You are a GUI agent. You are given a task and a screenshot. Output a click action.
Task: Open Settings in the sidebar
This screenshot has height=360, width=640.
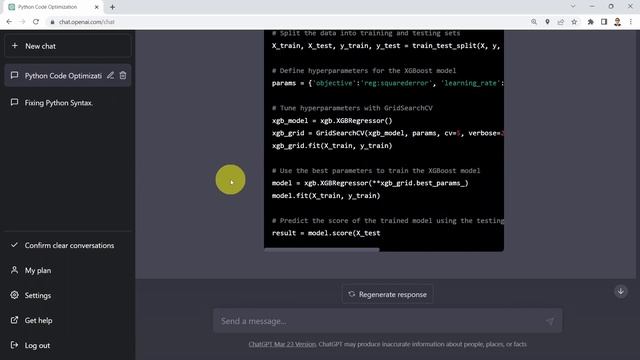tap(68, 295)
